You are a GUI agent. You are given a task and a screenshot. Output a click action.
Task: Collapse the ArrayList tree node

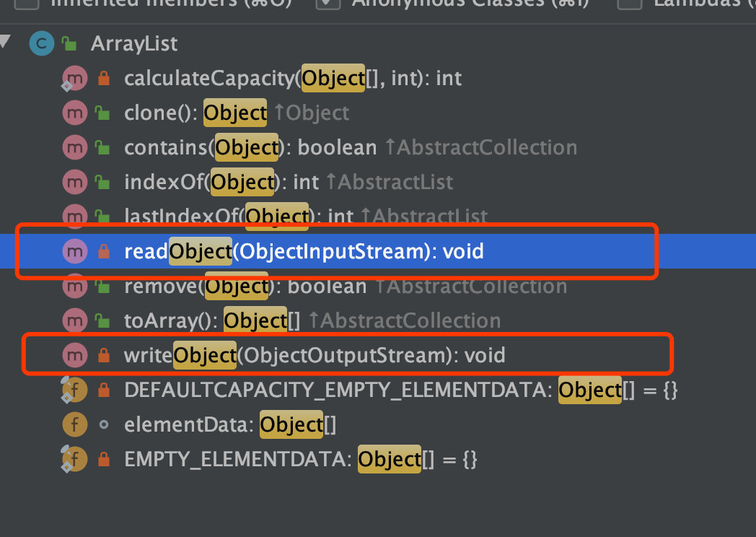pos(5,40)
